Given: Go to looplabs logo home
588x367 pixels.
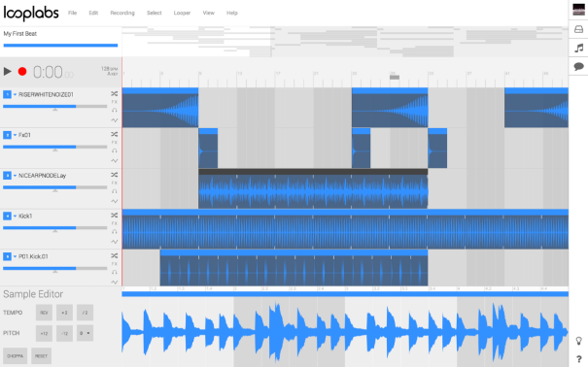Looking at the screenshot, I should click(31, 13).
